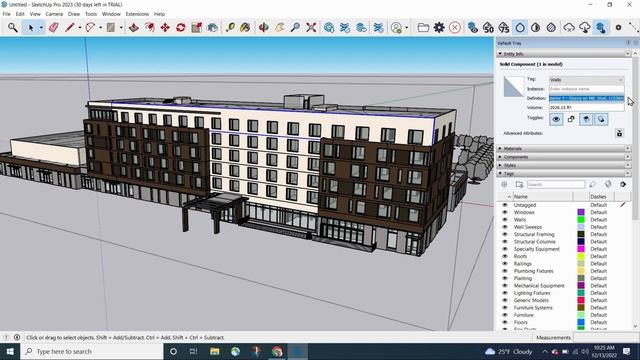Open the Tags details arrow icon

point(623,184)
